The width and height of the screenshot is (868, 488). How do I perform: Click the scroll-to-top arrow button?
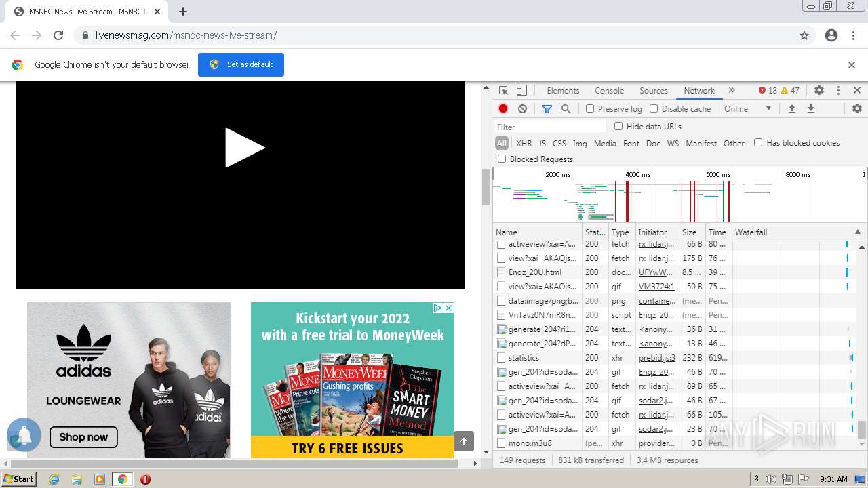(x=464, y=441)
